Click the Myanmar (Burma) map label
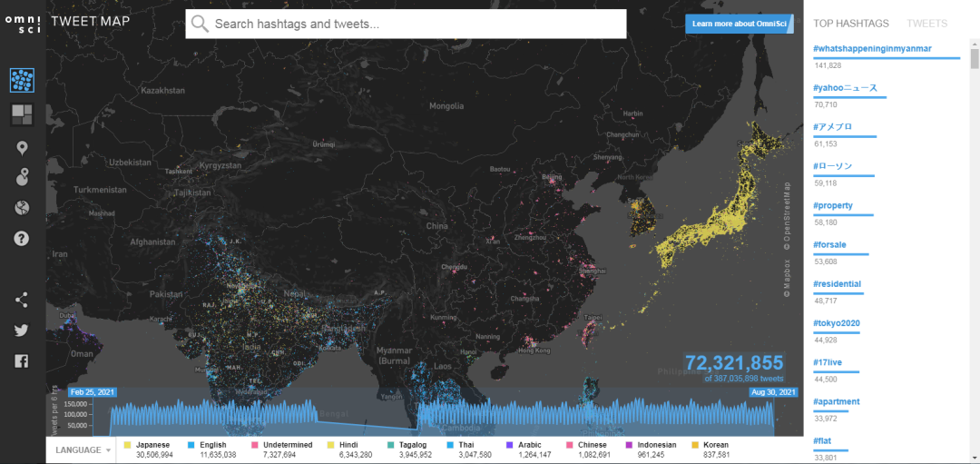Viewport: 980px width, 464px height. [x=393, y=357]
